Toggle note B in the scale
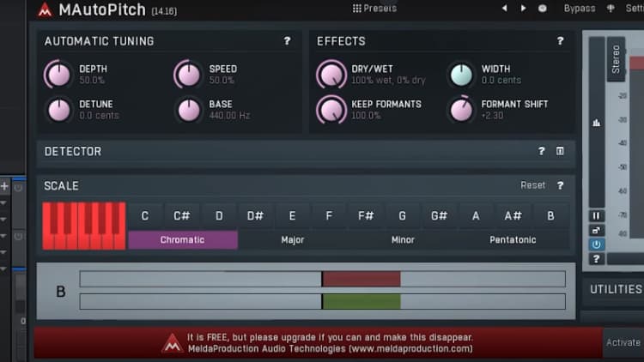The width and height of the screenshot is (644, 362). click(550, 216)
